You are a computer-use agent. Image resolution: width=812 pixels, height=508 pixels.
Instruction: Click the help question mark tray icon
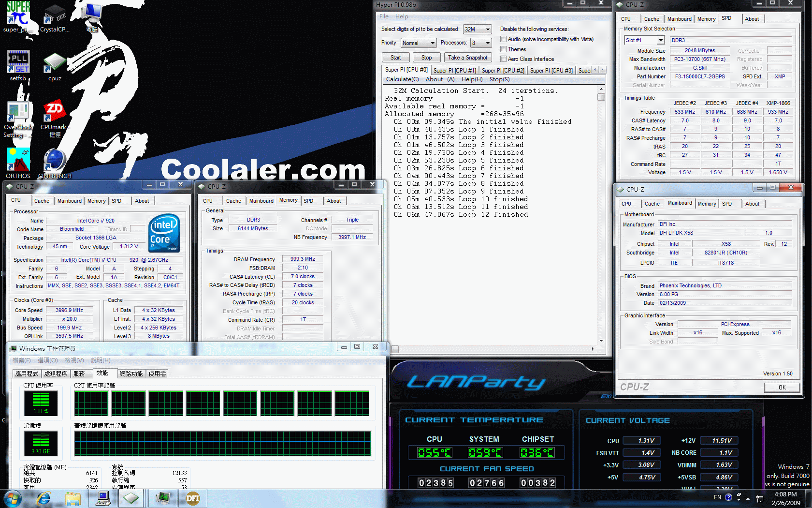[x=728, y=497]
